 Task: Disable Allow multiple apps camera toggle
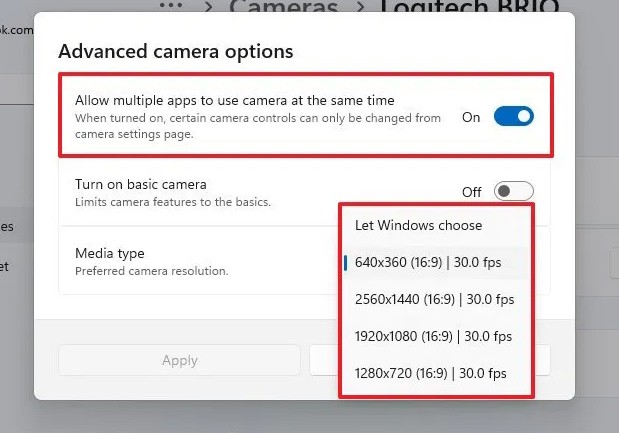[x=513, y=117]
